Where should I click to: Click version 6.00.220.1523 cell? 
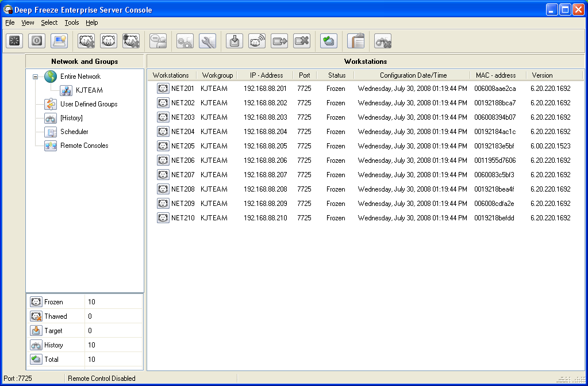551,146
